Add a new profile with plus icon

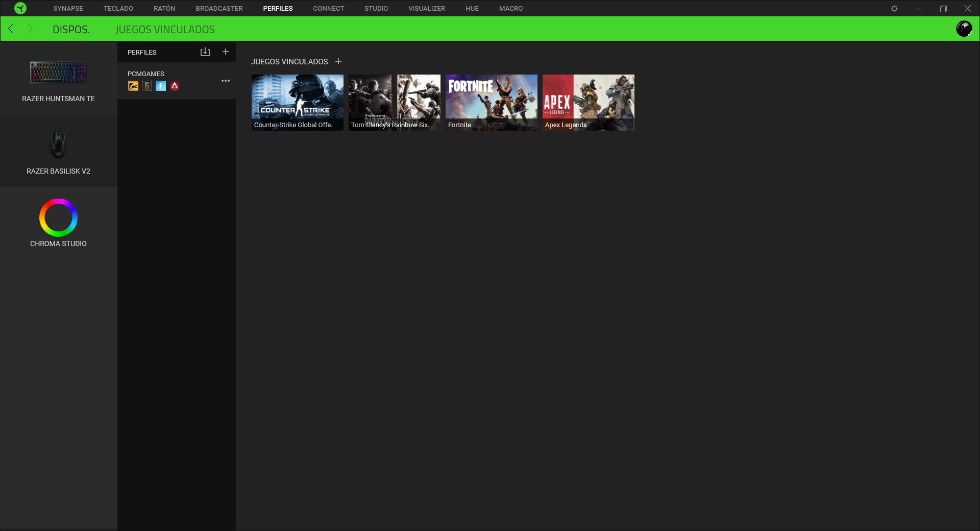coord(226,52)
